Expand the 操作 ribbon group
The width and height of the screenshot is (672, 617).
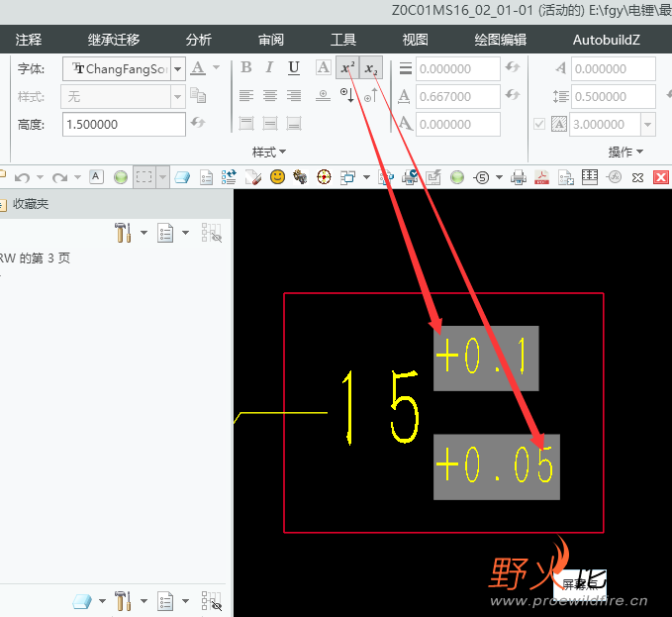(x=625, y=152)
